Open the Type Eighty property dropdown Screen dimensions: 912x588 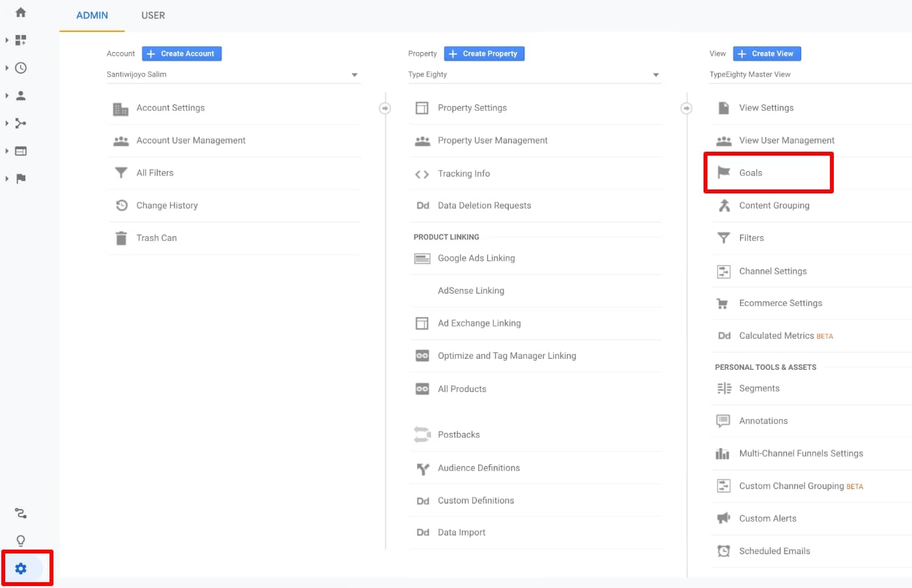coord(534,74)
